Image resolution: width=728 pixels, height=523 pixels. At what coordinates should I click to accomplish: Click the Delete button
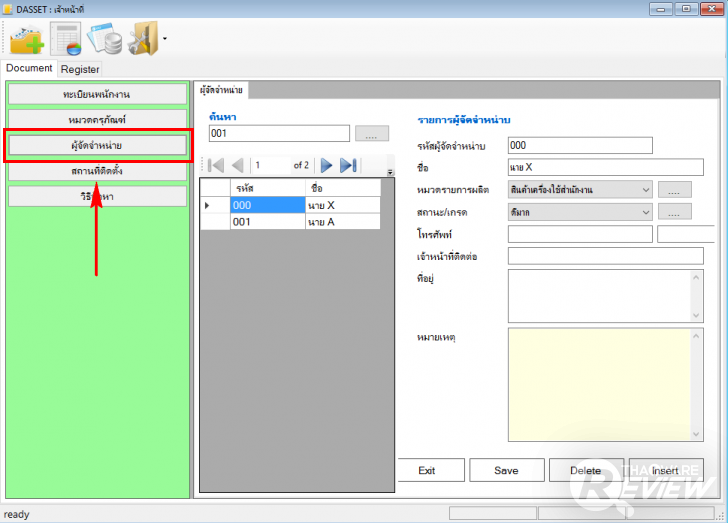click(x=586, y=470)
